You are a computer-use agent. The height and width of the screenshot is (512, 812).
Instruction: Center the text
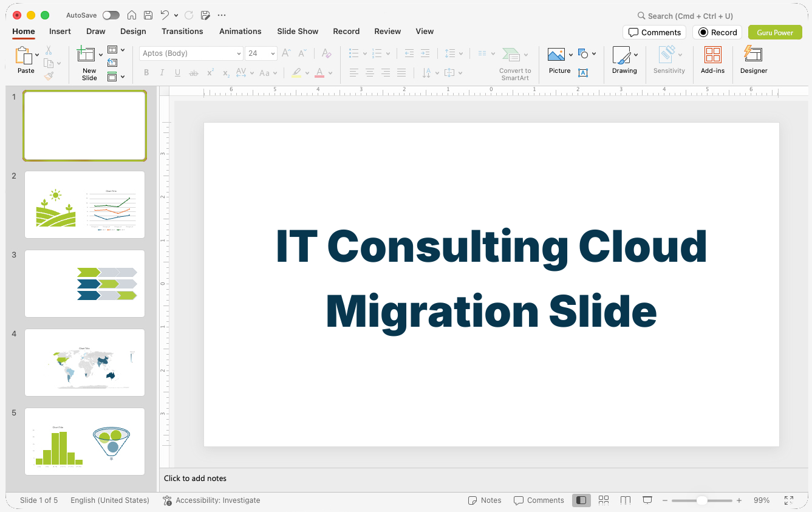point(370,73)
